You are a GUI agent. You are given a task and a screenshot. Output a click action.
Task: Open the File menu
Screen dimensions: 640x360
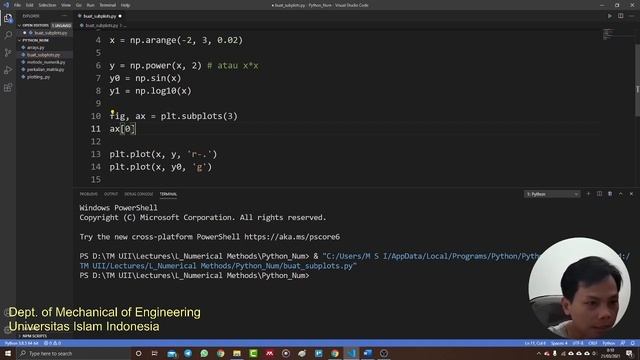click(x=17, y=5)
